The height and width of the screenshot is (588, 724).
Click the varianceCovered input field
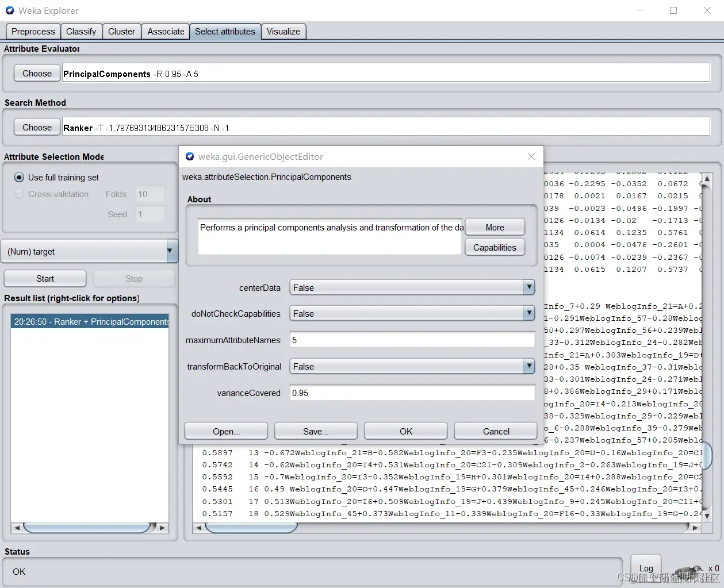coord(412,393)
